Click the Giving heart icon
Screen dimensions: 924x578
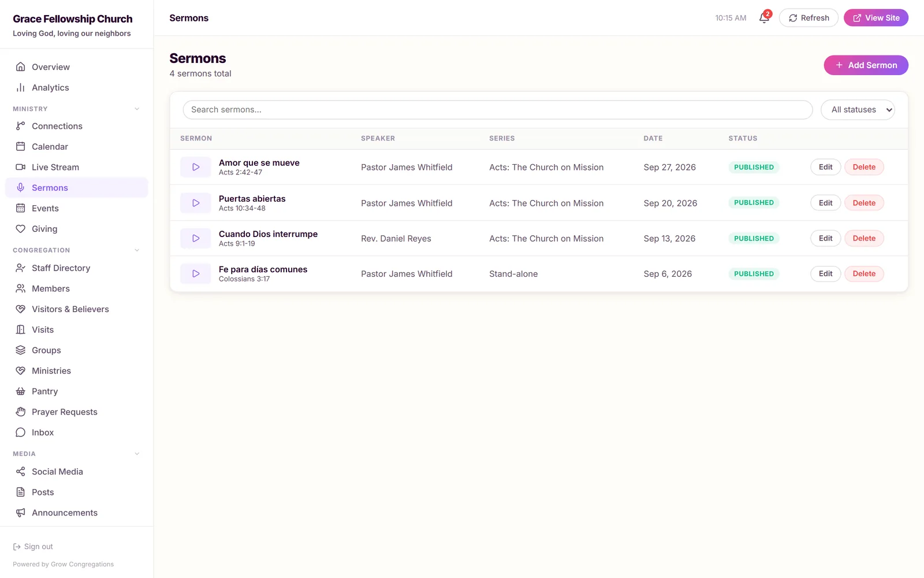coord(21,229)
